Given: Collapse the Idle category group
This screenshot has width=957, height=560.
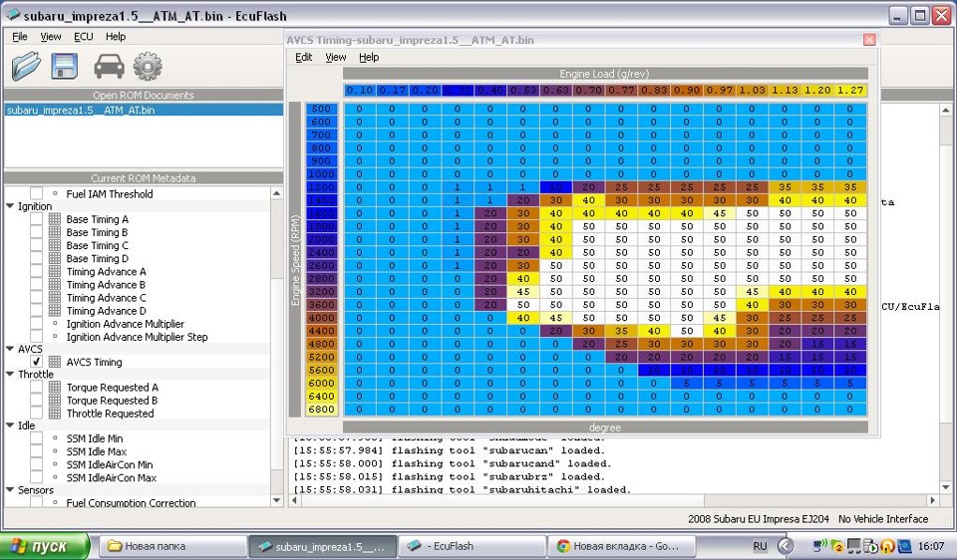Looking at the screenshot, I should [x=10, y=426].
